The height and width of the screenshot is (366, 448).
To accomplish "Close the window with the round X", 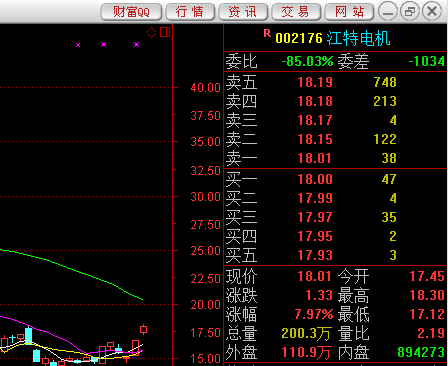I will tap(432, 12).
